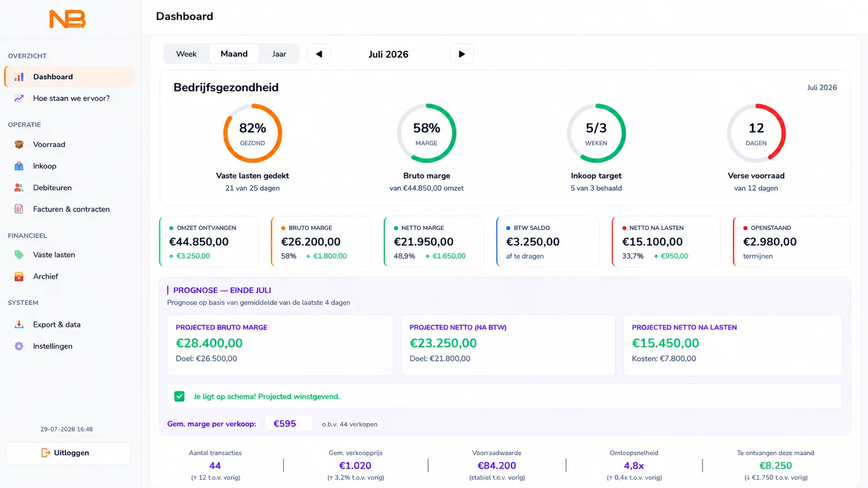
Task: Open Facturen & contracten
Action: (69, 209)
